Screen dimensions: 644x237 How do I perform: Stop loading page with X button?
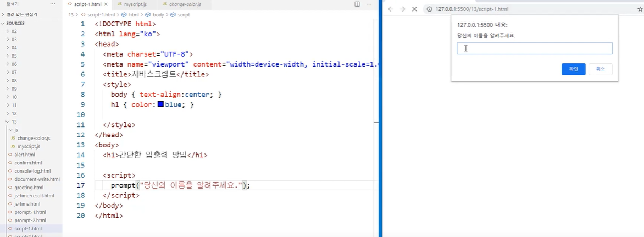414,9
